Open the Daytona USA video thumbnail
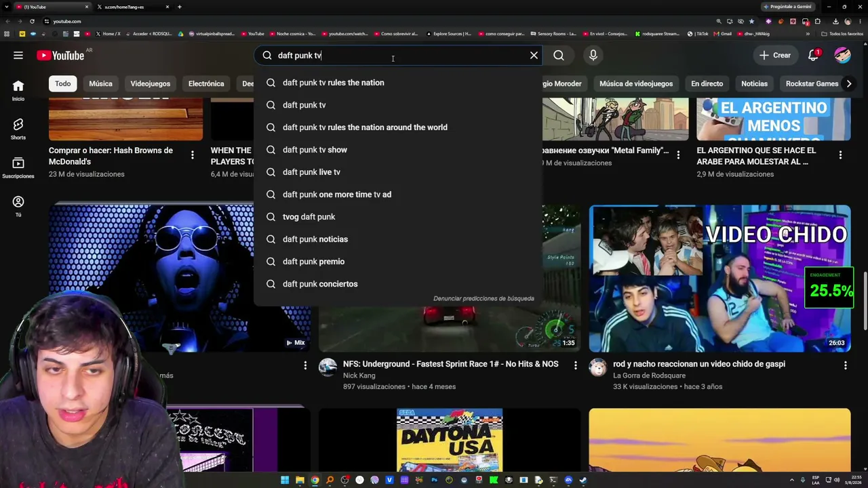The height and width of the screenshot is (488, 868). tap(450, 440)
